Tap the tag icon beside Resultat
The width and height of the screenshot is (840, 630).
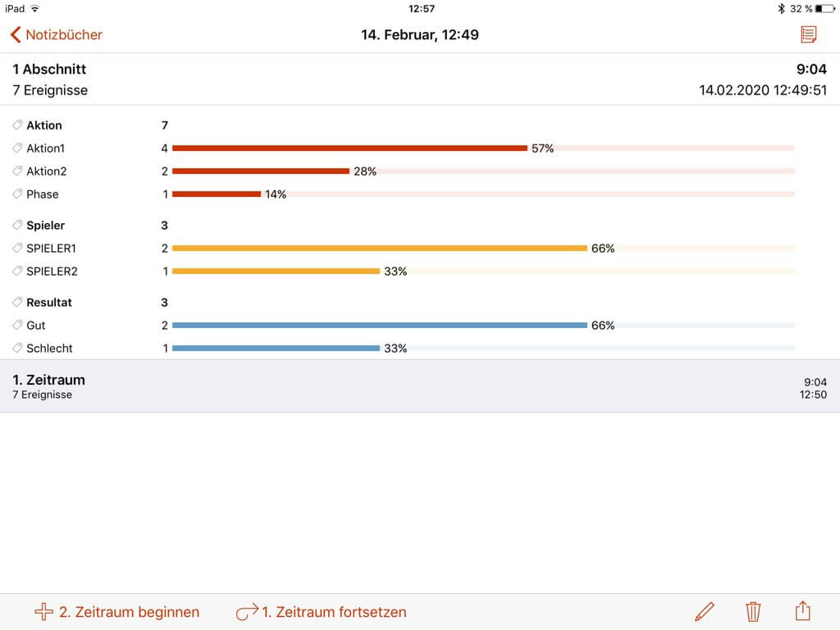(x=18, y=302)
